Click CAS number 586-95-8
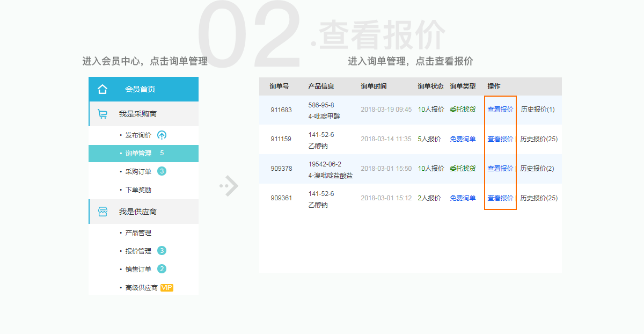This screenshot has height=334, width=644. pyautogui.click(x=321, y=105)
